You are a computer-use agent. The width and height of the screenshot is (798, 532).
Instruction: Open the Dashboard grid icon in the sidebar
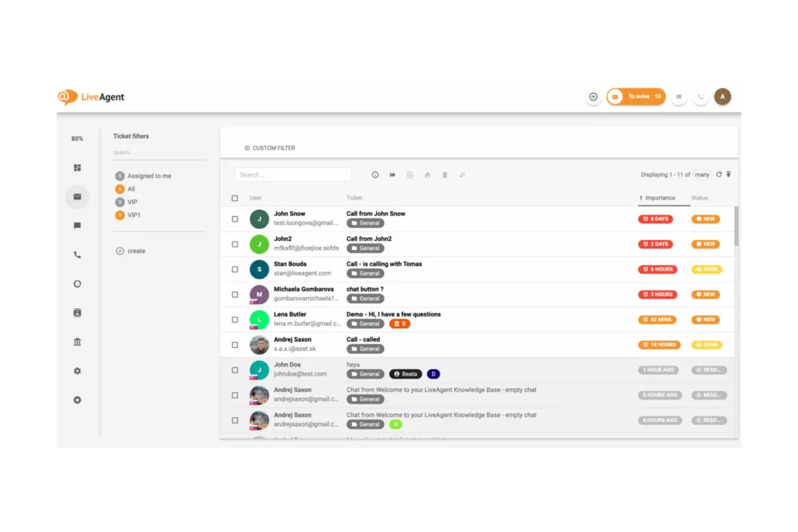77,168
